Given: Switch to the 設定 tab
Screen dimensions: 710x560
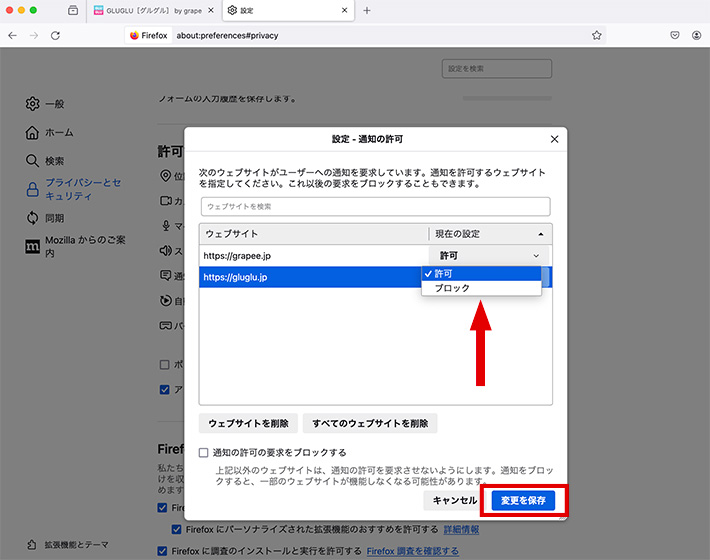Looking at the screenshot, I should click(x=288, y=10).
